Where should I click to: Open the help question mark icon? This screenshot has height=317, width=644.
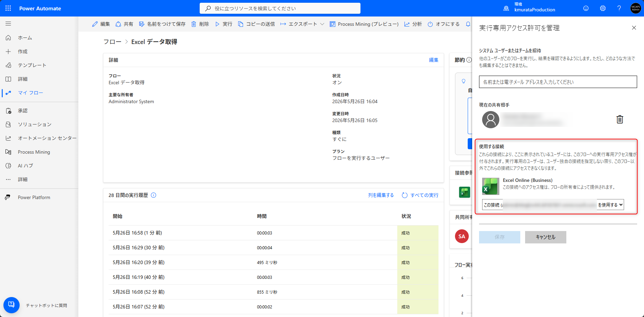(x=619, y=8)
